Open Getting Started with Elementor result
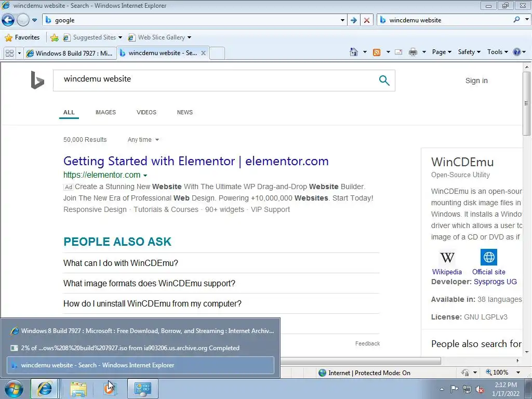The width and height of the screenshot is (532, 399). click(x=196, y=161)
